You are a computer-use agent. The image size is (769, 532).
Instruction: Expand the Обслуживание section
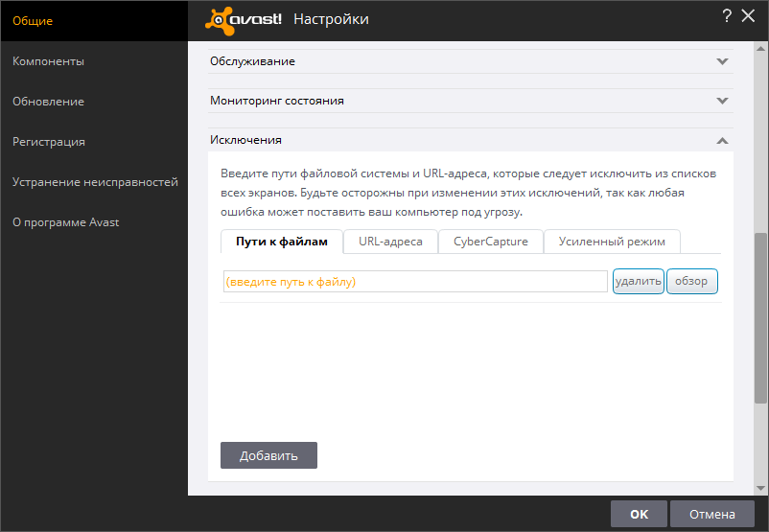722,61
